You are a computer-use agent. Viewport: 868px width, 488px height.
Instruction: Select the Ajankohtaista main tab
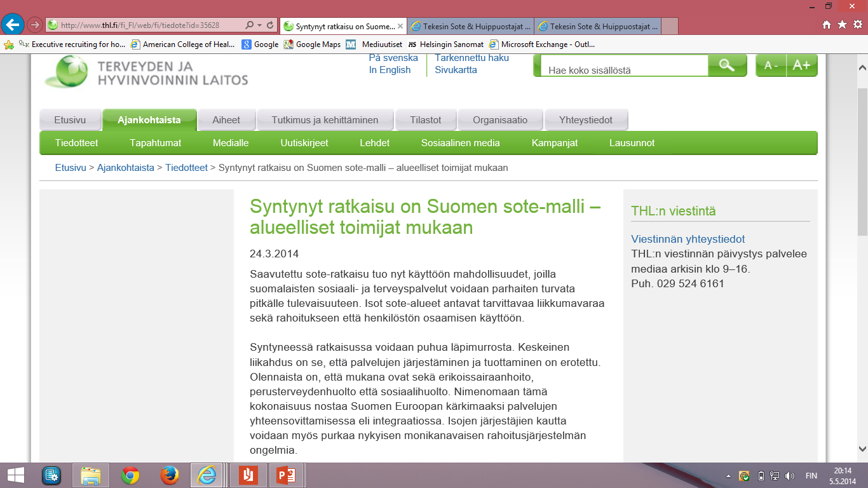[x=149, y=120]
